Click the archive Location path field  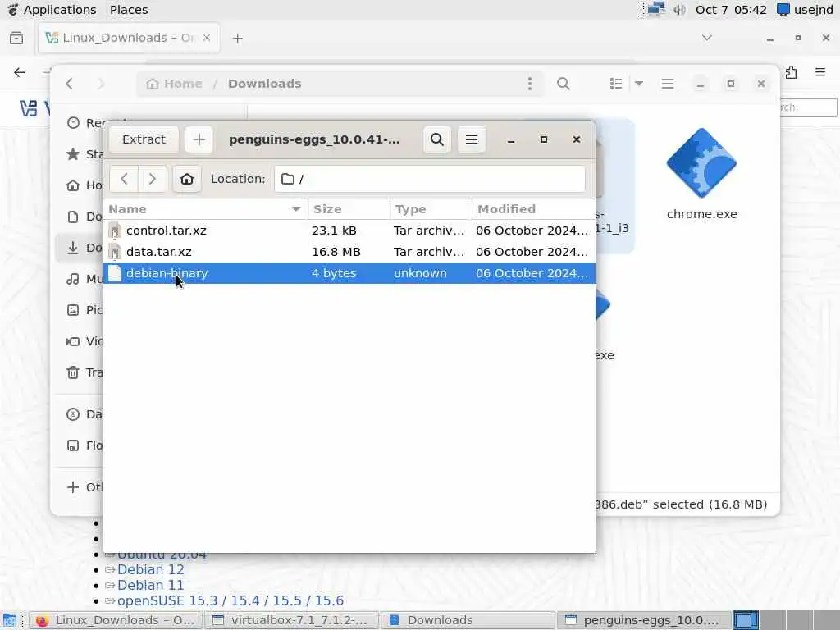[430, 178]
